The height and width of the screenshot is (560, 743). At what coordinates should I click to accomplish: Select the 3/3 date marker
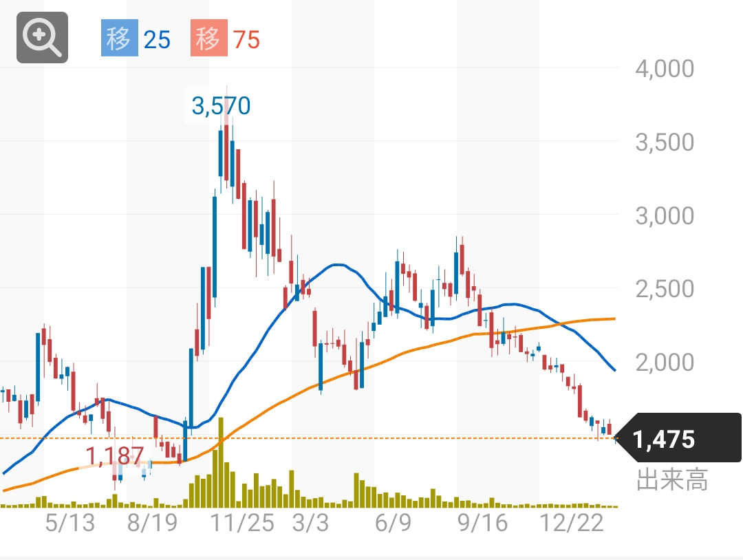click(310, 523)
